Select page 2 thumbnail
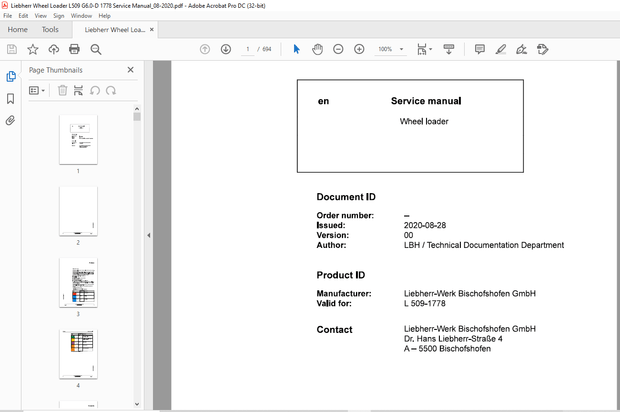 [x=78, y=211]
